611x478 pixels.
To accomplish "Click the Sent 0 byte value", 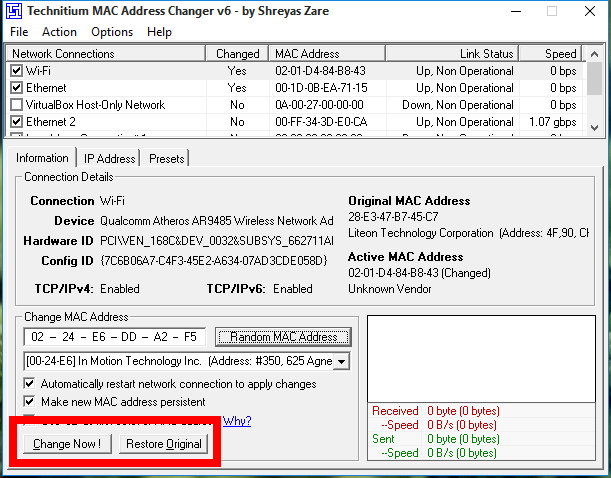I will 463,439.
